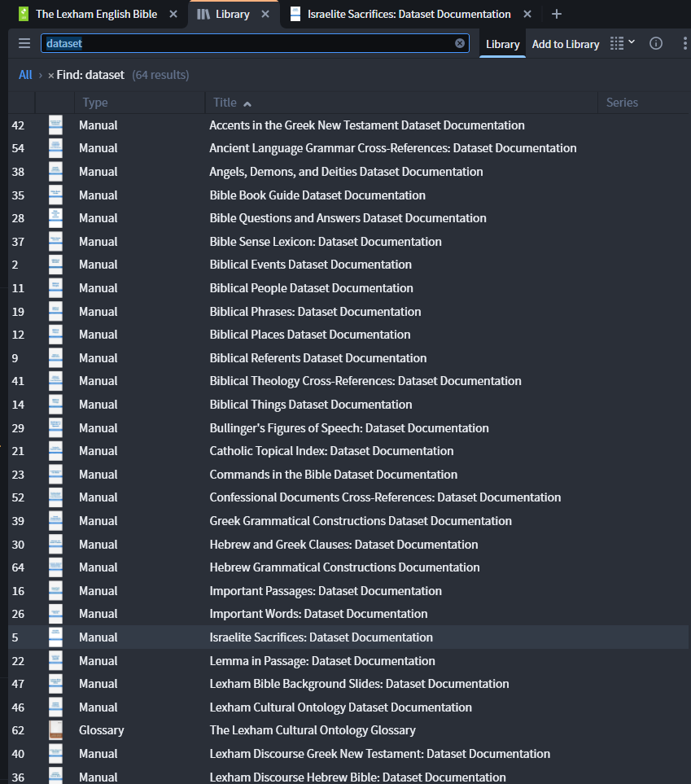
Task: Click the cover thumbnail for Ancient Language Grammar Cross-References
Action: (55, 148)
